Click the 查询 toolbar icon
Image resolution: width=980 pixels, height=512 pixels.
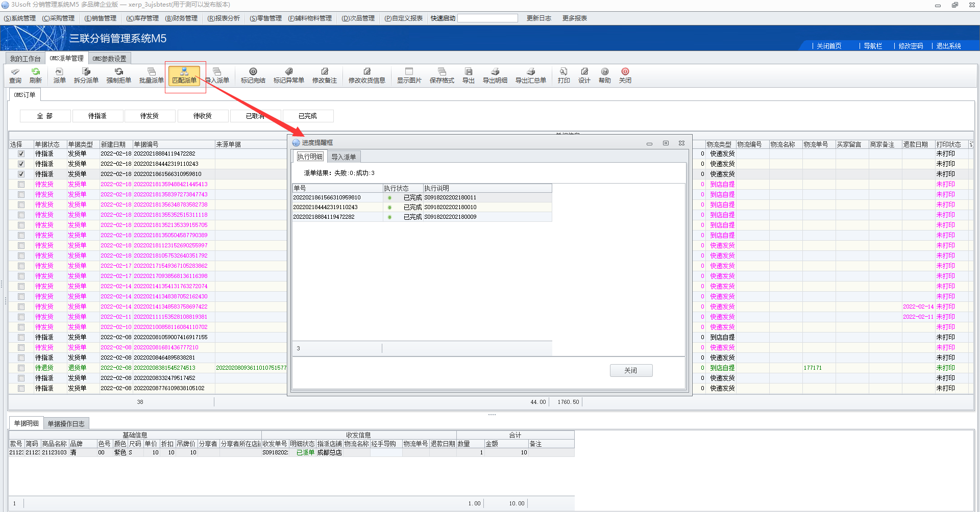[15, 75]
